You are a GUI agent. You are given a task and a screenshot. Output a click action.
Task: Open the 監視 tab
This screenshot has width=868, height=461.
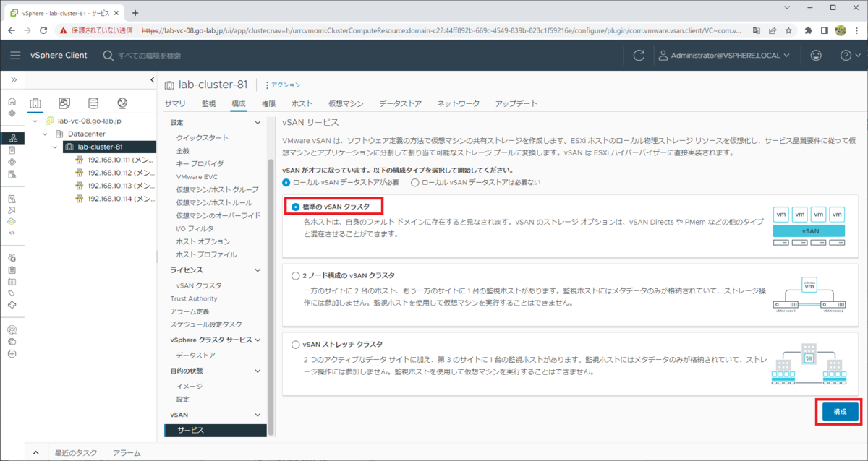pyautogui.click(x=209, y=103)
